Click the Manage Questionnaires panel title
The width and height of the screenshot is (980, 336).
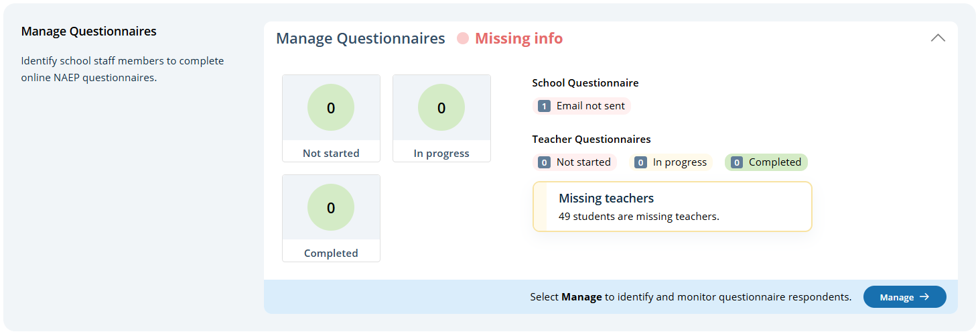pos(360,39)
